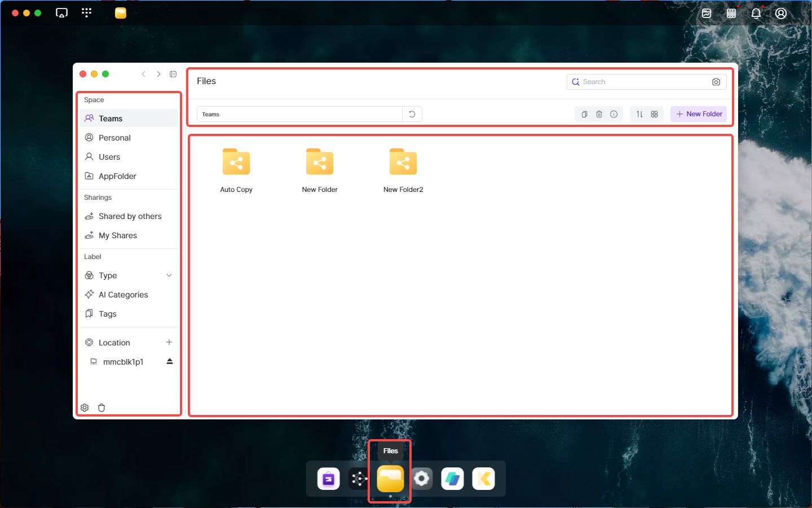
Task: Select Users in the sidebar
Action: 129,157
